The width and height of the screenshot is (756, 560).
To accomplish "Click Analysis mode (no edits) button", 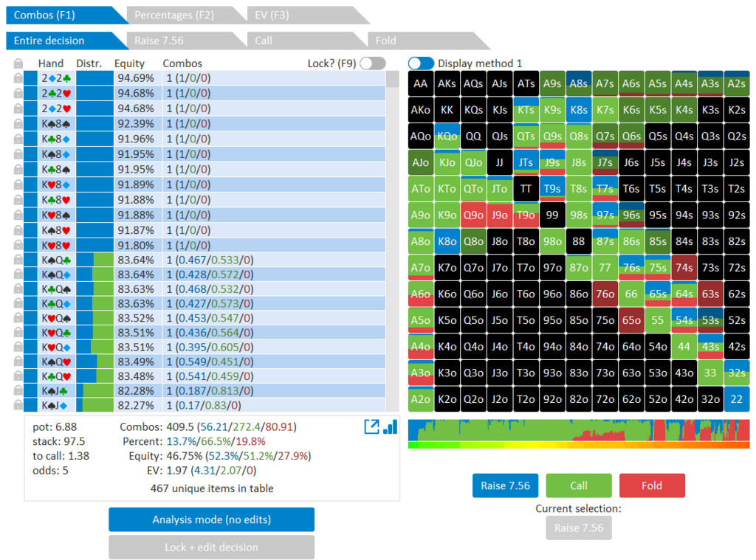I will (212, 519).
